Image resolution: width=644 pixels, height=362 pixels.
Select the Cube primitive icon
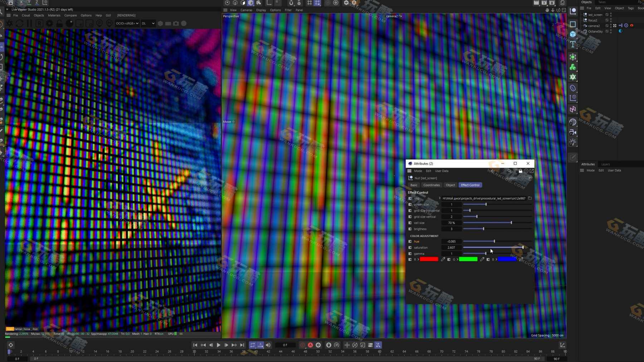tap(573, 34)
